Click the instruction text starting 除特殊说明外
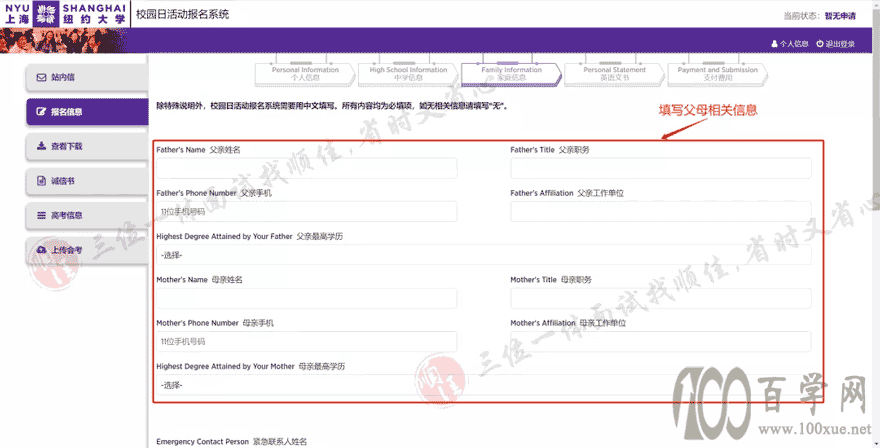880x448 pixels. click(x=332, y=106)
